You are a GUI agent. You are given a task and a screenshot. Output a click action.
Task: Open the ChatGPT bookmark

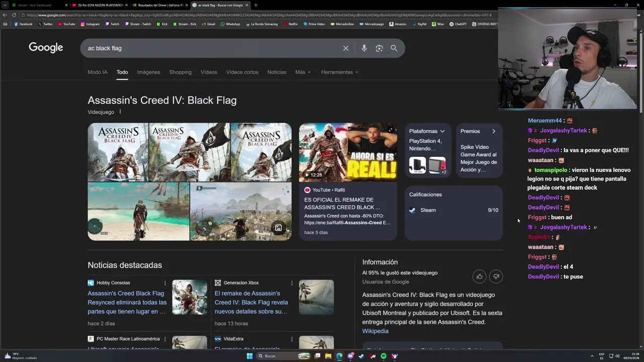(458, 24)
